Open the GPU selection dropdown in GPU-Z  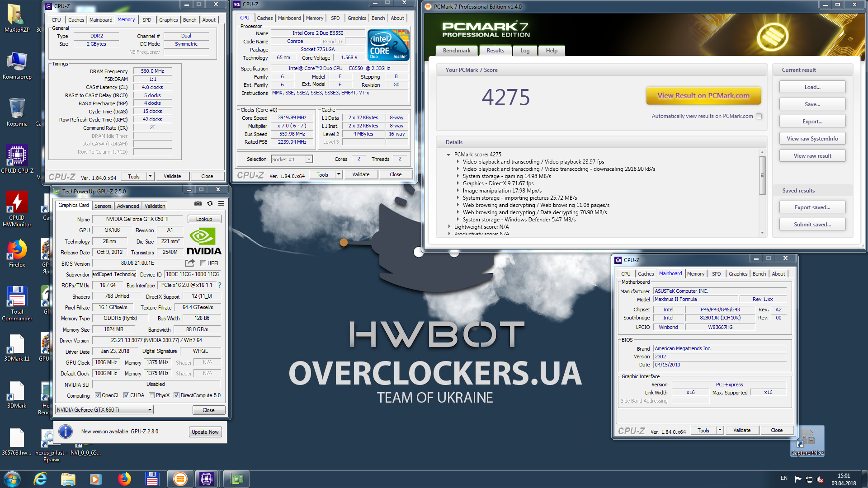(104, 410)
